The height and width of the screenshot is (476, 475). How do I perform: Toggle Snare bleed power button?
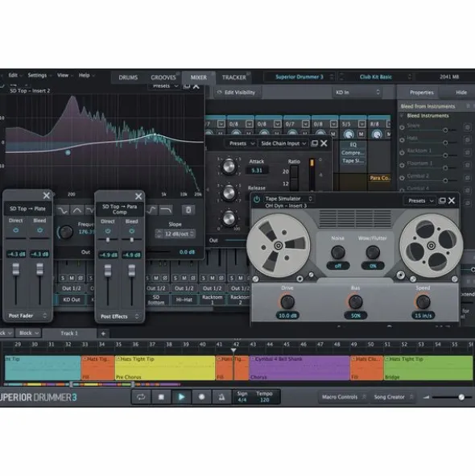pyautogui.click(x=402, y=128)
